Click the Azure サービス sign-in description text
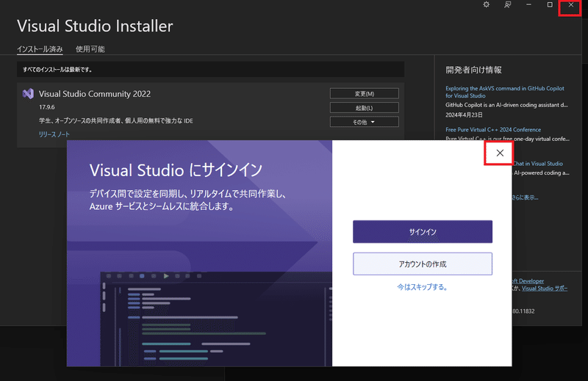This screenshot has width=588, height=381. coord(187,200)
